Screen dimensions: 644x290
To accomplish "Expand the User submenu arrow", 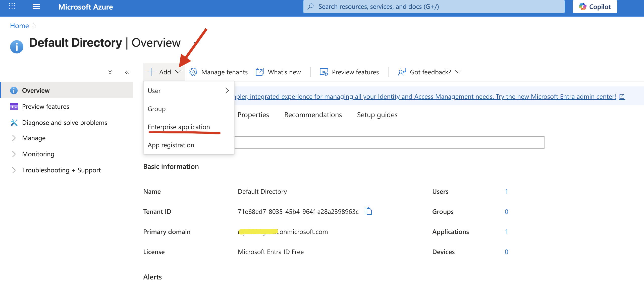I will (227, 90).
